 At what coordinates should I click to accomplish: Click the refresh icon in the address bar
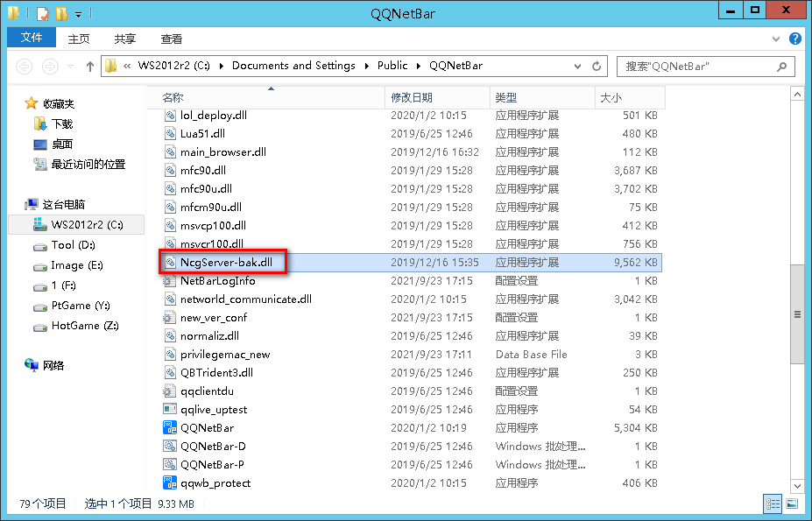pos(597,65)
